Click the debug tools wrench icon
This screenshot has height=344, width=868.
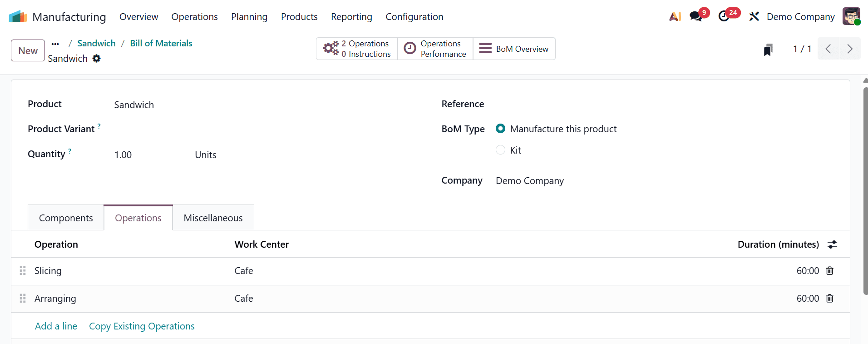754,17
